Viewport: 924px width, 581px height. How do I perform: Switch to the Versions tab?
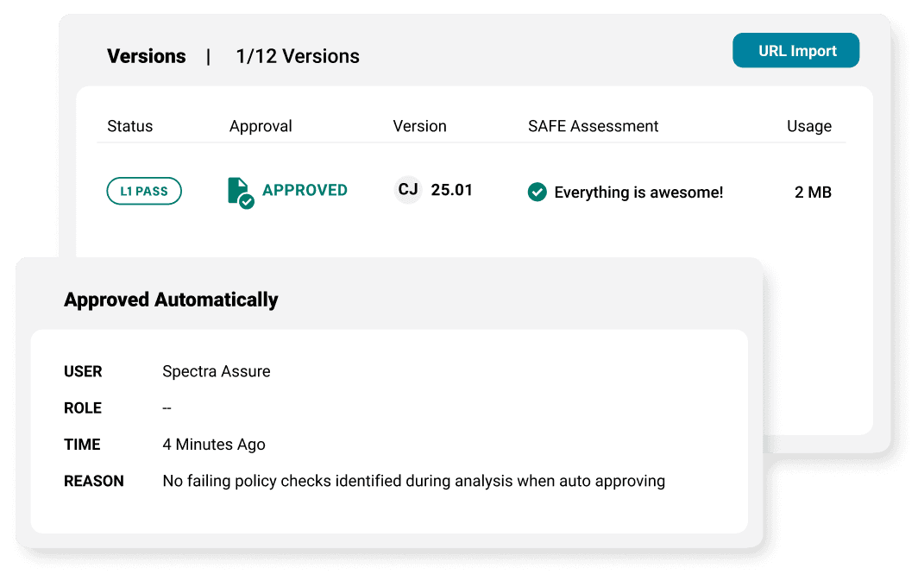tap(146, 55)
